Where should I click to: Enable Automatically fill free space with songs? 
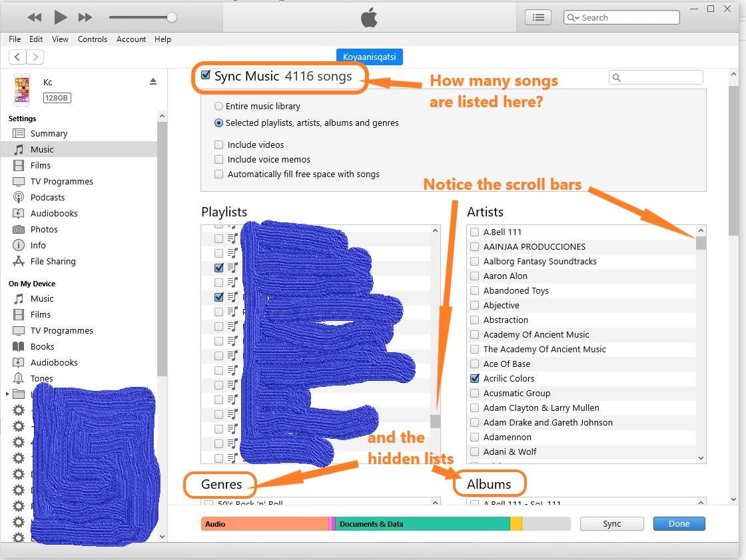(x=219, y=174)
